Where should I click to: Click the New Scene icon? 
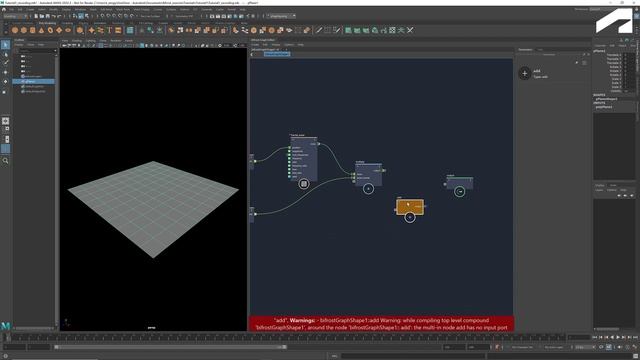pos(36,16)
